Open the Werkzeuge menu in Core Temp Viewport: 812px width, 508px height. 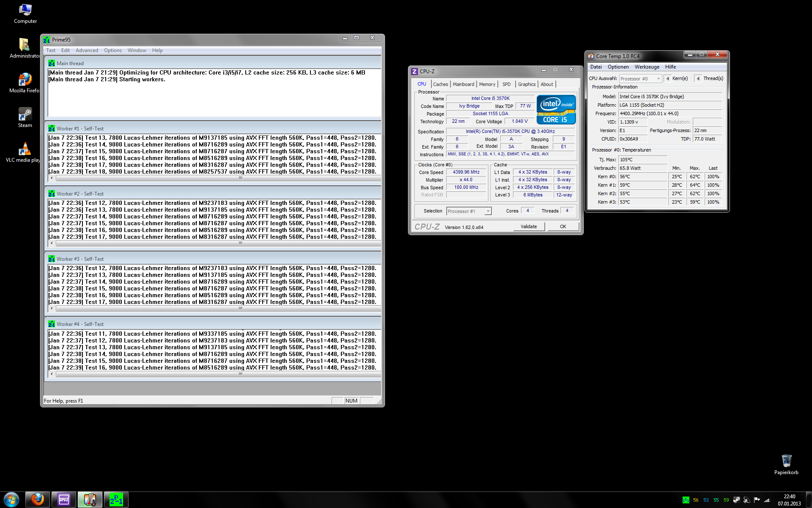point(647,67)
